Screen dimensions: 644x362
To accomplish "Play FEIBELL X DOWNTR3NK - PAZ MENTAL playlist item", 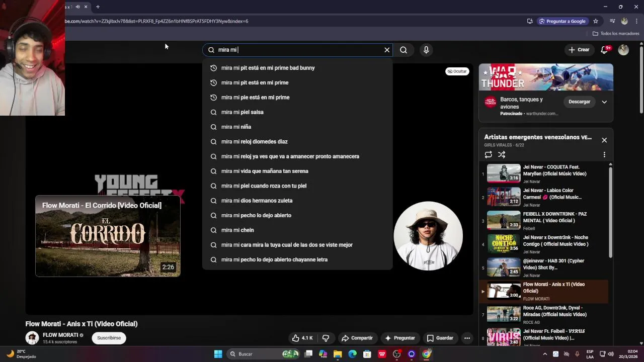I will [x=544, y=221].
